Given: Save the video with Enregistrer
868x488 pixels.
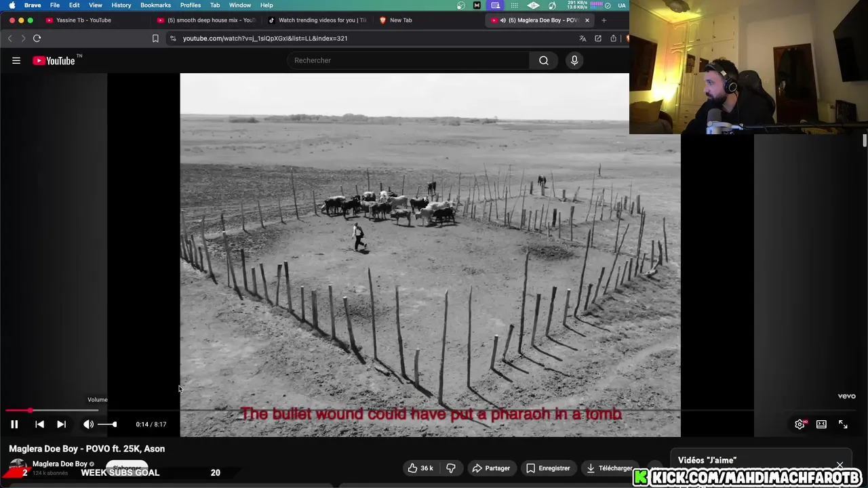Looking at the screenshot, I should 548,468.
